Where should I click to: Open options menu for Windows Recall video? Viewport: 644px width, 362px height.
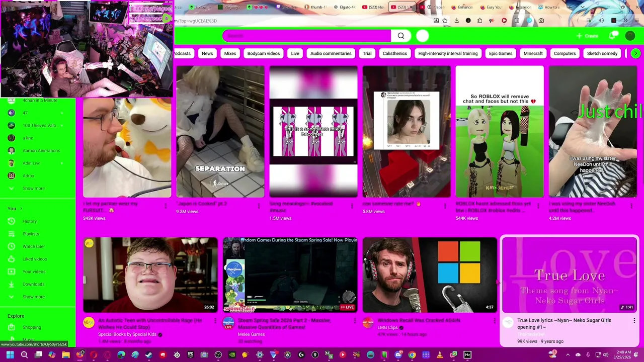coord(495,321)
